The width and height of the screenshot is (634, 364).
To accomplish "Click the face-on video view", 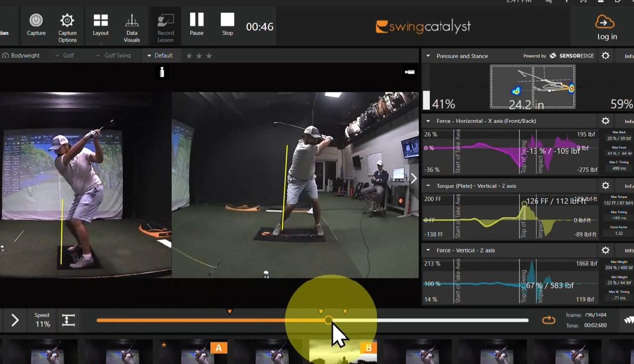I will [295, 185].
